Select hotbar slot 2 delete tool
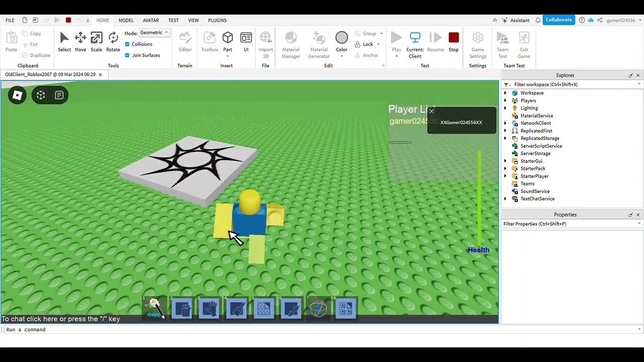 [182, 308]
